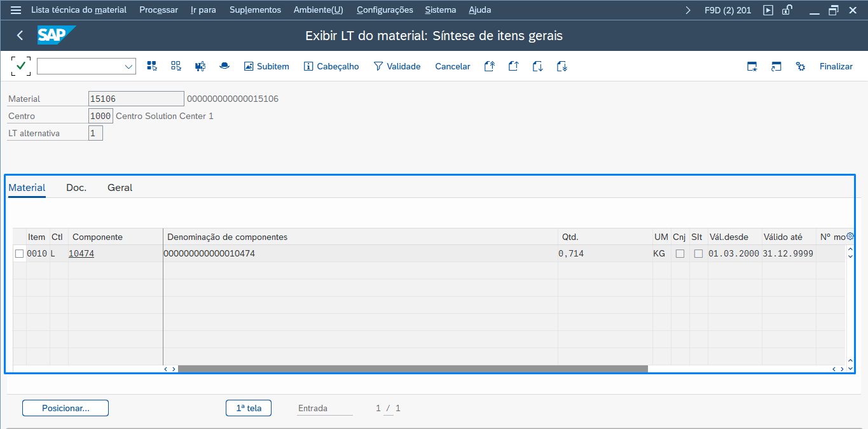Open the Suplementos menu
Screen dimensions: 868x429
255,10
